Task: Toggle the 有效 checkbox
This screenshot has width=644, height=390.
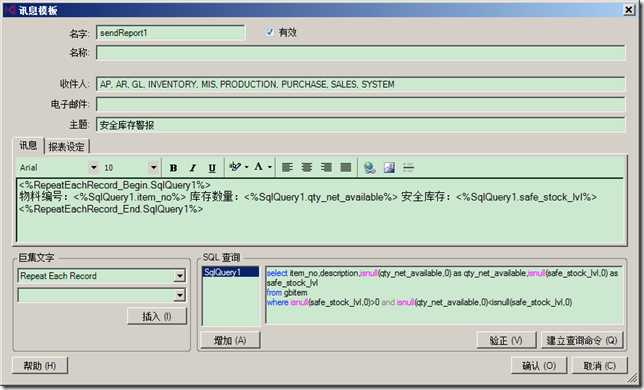Action: pos(269,32)
